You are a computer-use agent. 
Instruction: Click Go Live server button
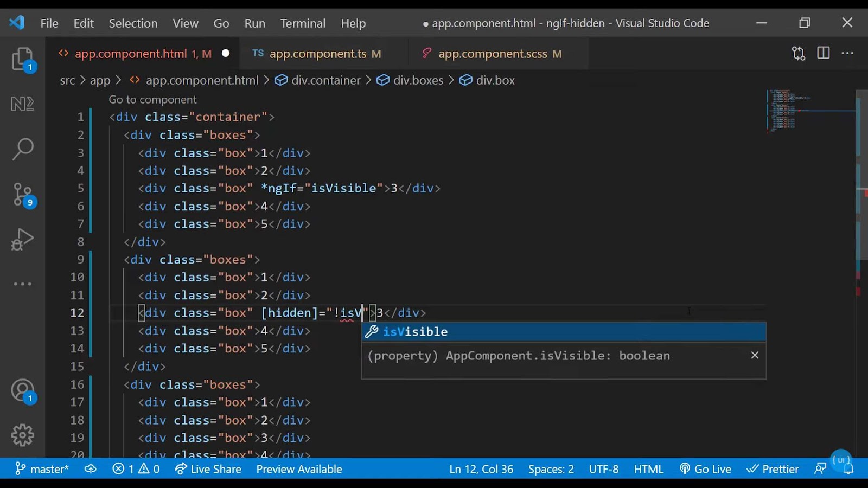pyautogui.click(x=705, y=469)
